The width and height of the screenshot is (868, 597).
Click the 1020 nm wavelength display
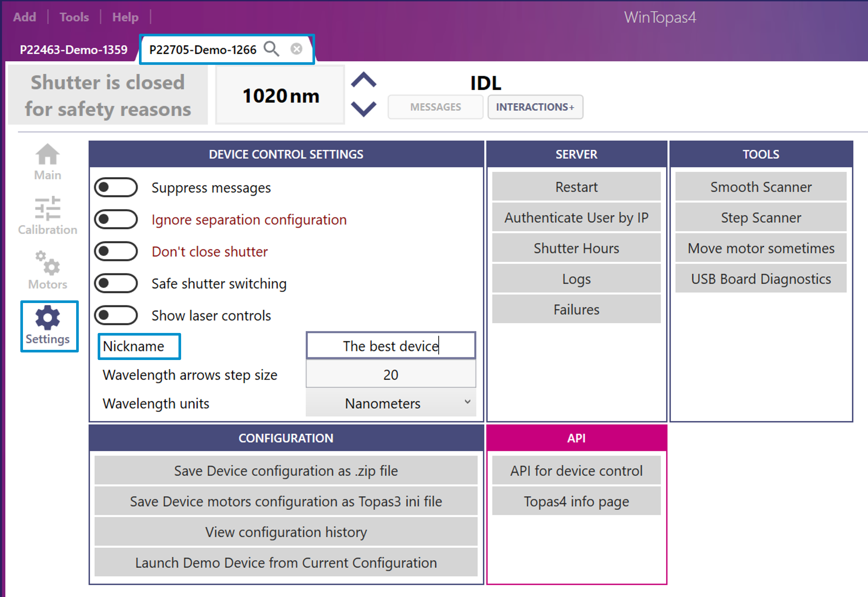click(280, 95)
